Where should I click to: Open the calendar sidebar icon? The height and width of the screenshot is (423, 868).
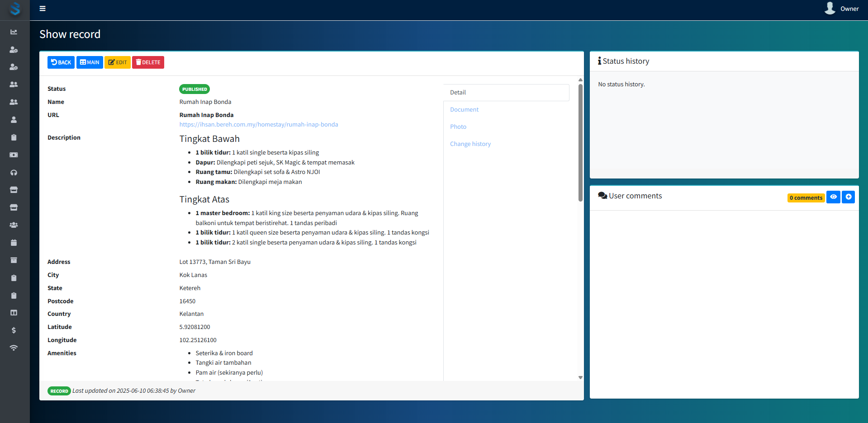click(x=14, y=243)
